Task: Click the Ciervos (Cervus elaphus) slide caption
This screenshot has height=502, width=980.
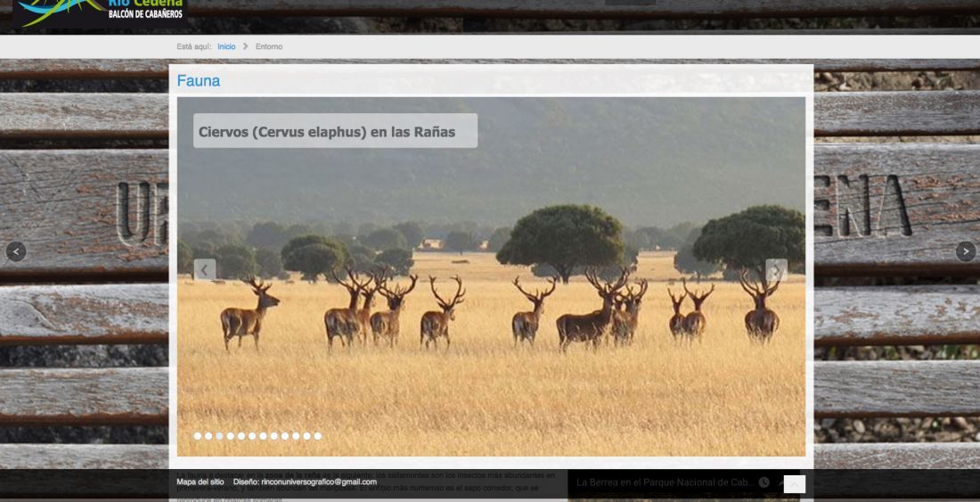Action: (x=335, y=131)
